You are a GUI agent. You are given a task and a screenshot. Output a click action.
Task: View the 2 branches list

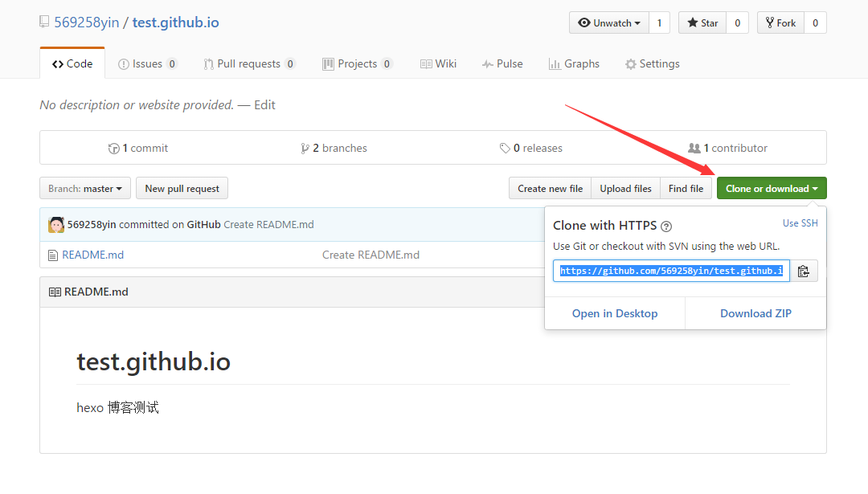[x=334, y=149]
